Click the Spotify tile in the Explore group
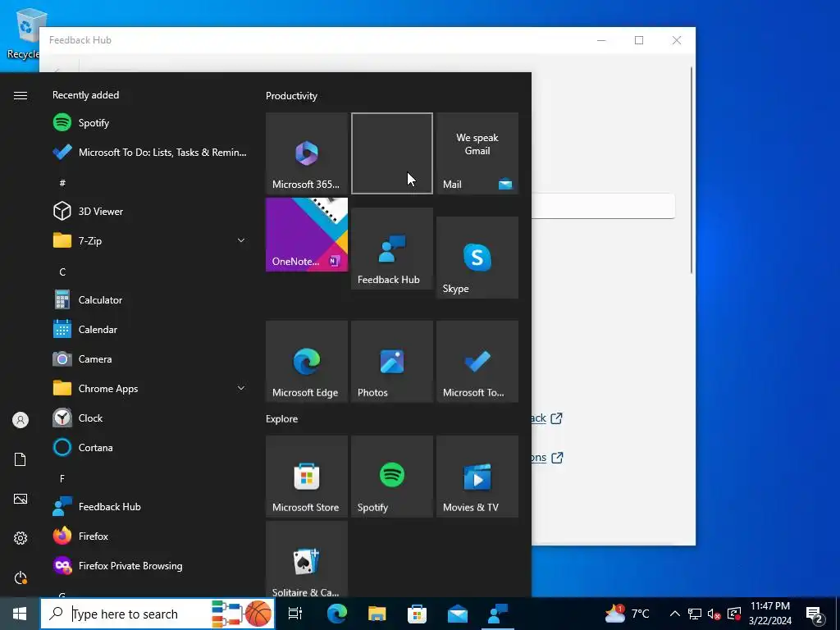840x630 pixels. (x=391, y=477)
